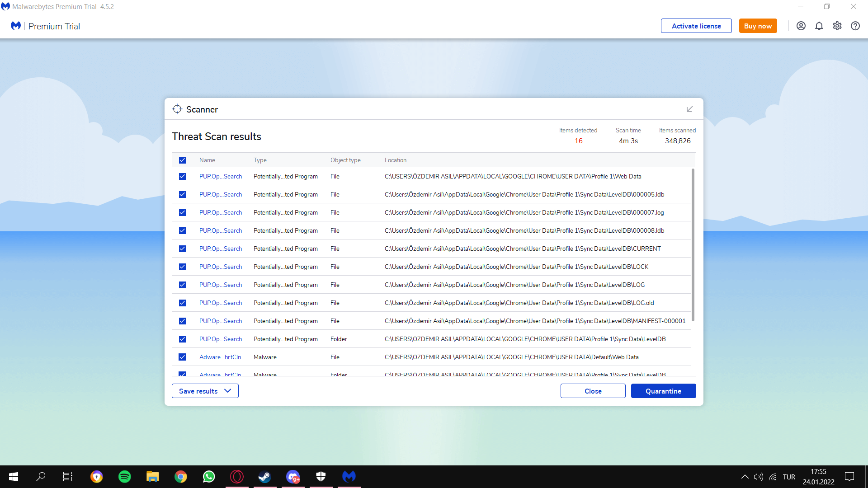This screenshot has width=868, height=488.
Task: Open the PUP.Op...Search link for LOG.old
Action: point(220,303)
